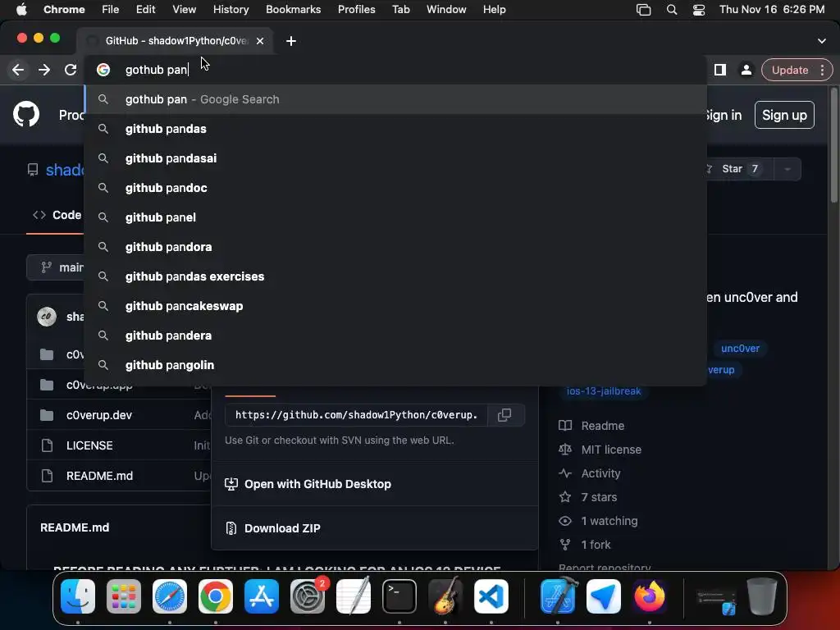Launch Visual Studio Code from the Dock
Screen dimensions: 840x630
491,596
